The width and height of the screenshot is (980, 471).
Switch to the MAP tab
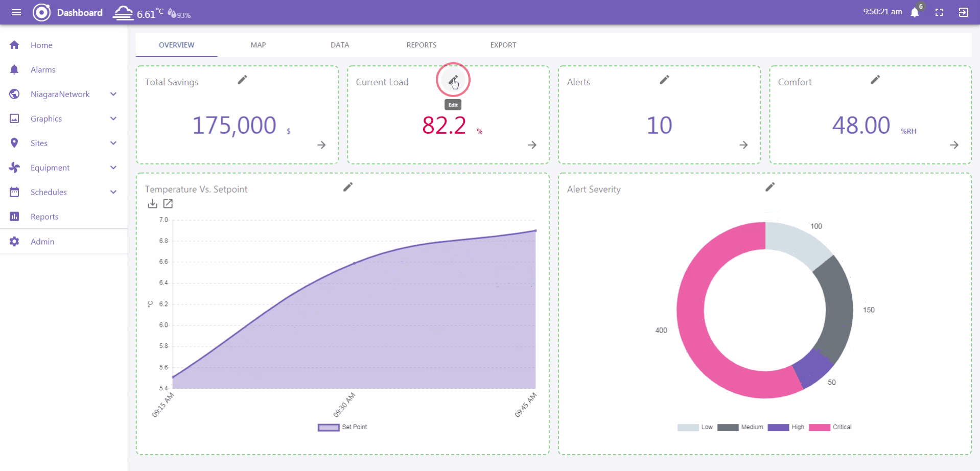258,45
